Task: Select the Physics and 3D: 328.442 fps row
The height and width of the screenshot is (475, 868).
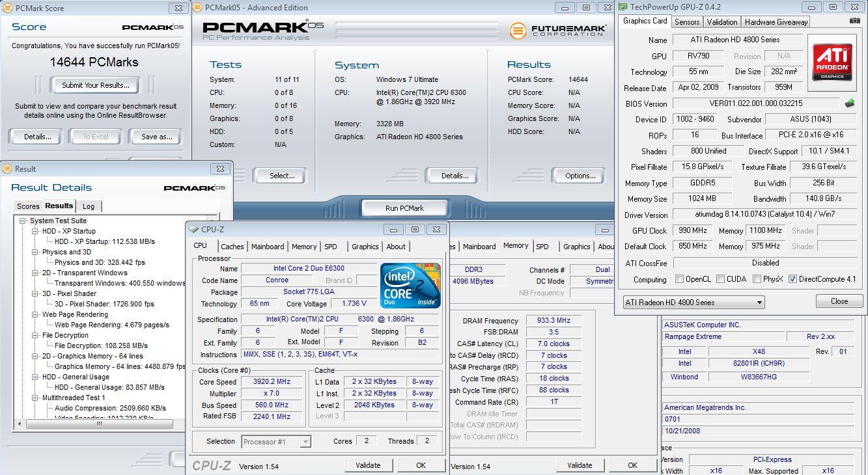Action: [100, 262]
